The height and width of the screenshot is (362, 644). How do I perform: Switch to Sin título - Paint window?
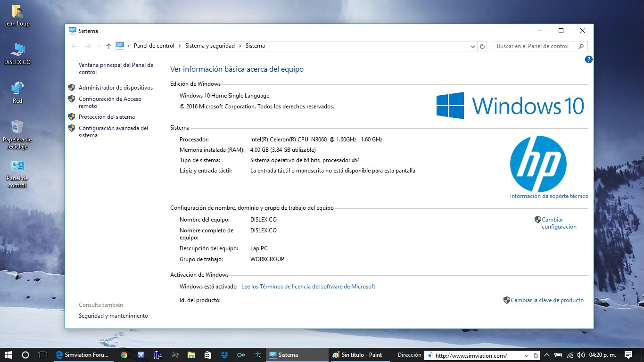click(x=360, y=355)
